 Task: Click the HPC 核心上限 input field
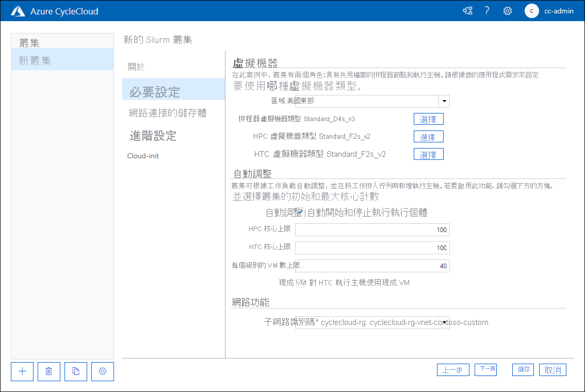click(371, 230)
